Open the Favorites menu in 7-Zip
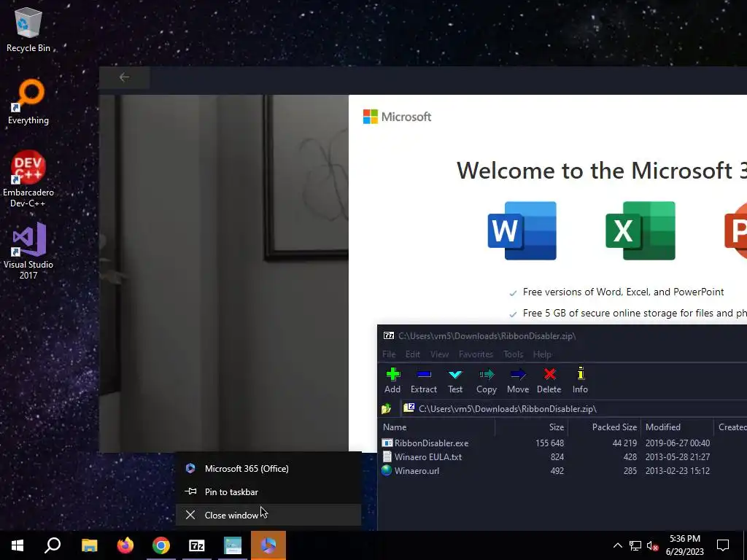Image resolution: width=747 pixels, height=560 pixels. 476,354
